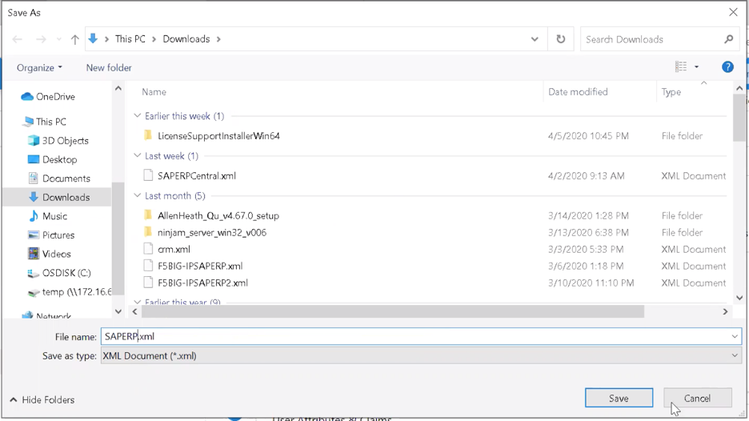Open the File name dropdown arrow
The width and height of the screenshot is (749, 421).
[735, 336]
